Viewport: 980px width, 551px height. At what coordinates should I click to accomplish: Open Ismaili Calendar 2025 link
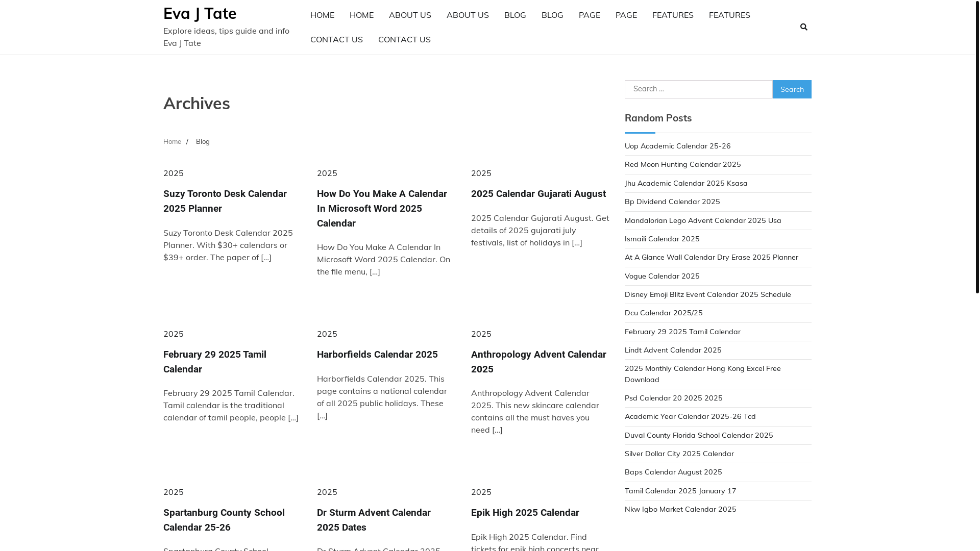click(x=662, y=239)
